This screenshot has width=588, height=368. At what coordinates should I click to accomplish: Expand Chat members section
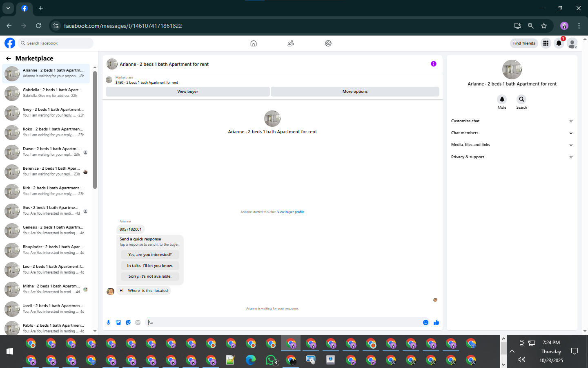[x=512, y=133]
